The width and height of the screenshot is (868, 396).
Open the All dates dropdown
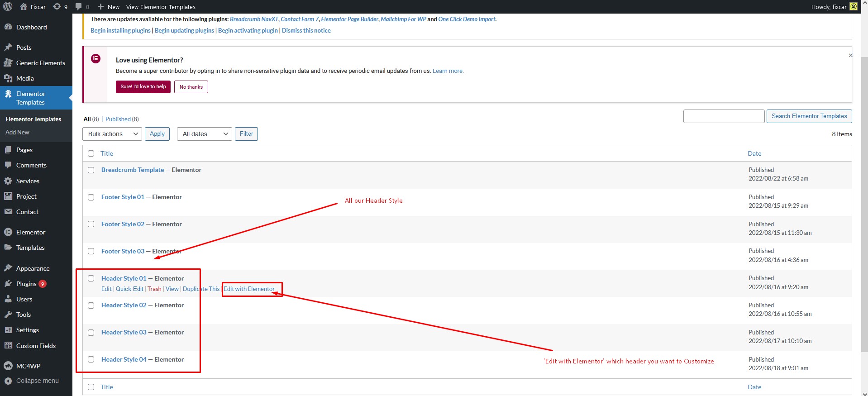205,134
